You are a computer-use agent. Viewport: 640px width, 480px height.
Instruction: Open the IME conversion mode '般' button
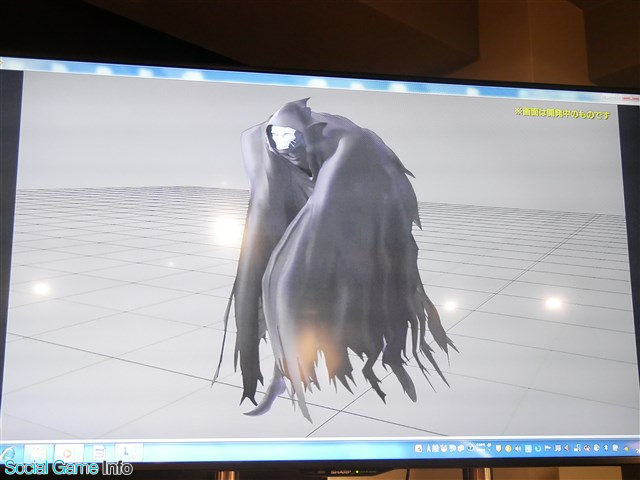pos(436,448)
